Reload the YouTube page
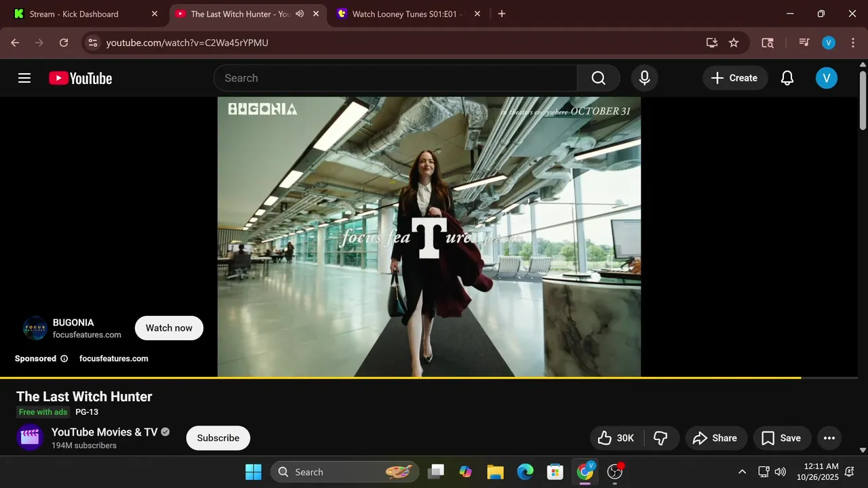 pyautogui.click(x=64, y=43)
